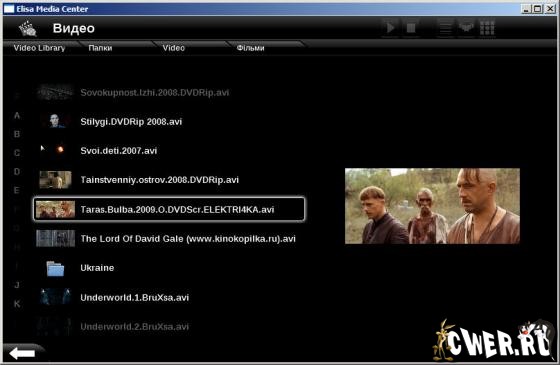
Task: Jump to letter K in alphabet index
Action: (x=17, y=304)
